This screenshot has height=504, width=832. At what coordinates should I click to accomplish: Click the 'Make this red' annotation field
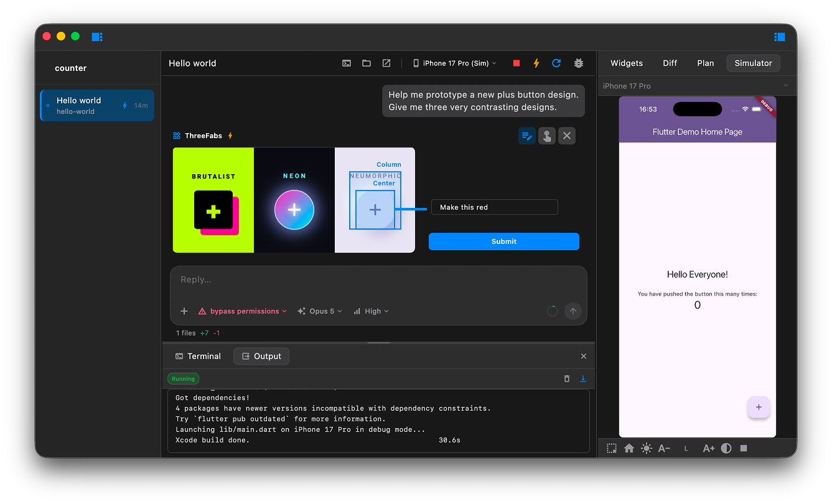[x=495, y=207]
